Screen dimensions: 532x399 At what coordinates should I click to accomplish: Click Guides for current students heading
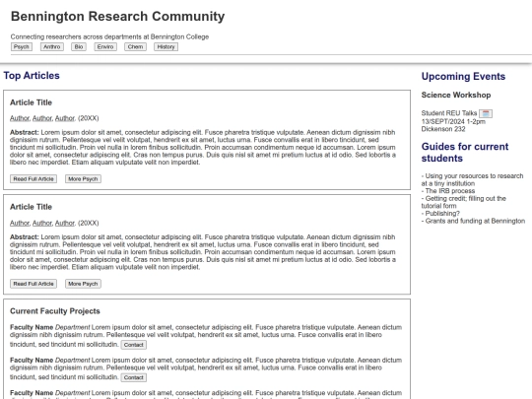coord(465,153)
